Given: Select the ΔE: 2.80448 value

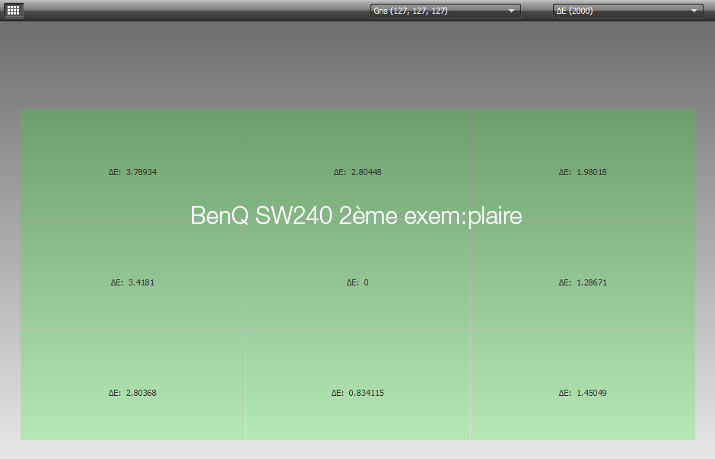Looking at the screenshot, I should click(358, 172).
